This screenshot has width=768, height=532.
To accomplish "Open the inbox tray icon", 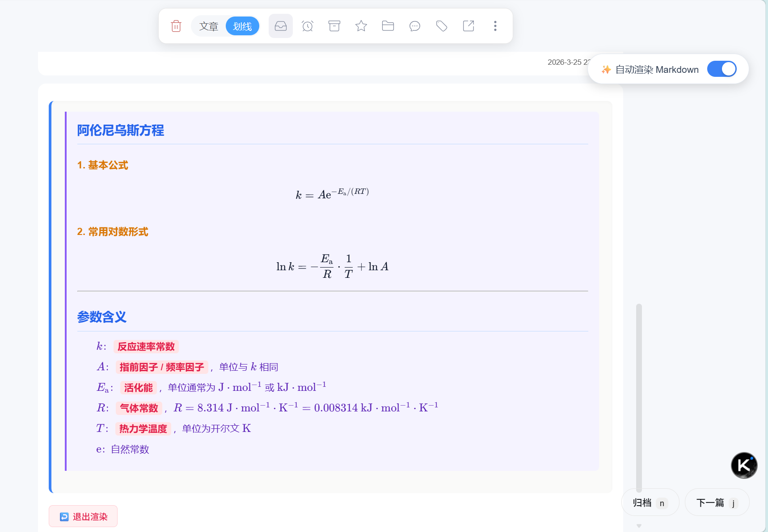I will [281, 26].
